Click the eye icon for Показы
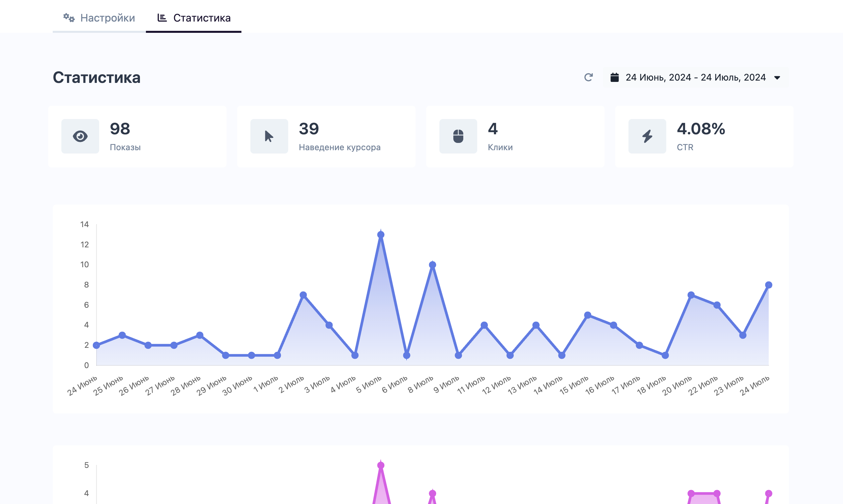The height and width of the screenshot is (504, 843). point(80,136)
